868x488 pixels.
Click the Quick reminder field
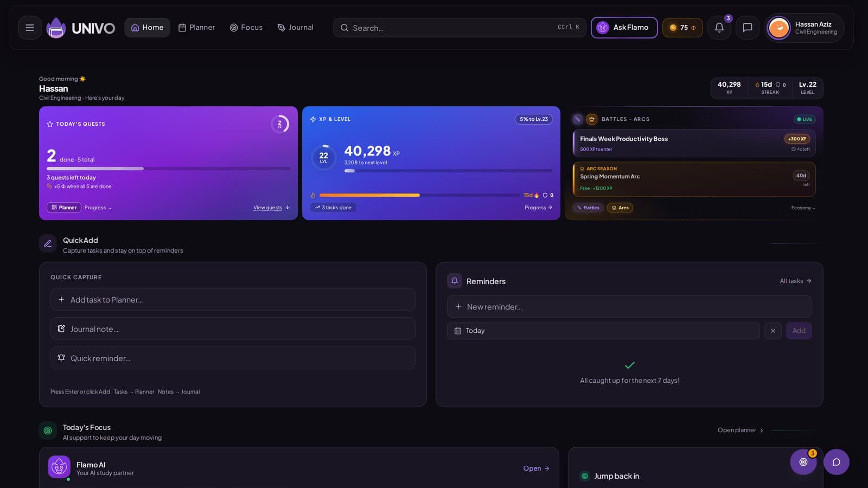[233, 358]
